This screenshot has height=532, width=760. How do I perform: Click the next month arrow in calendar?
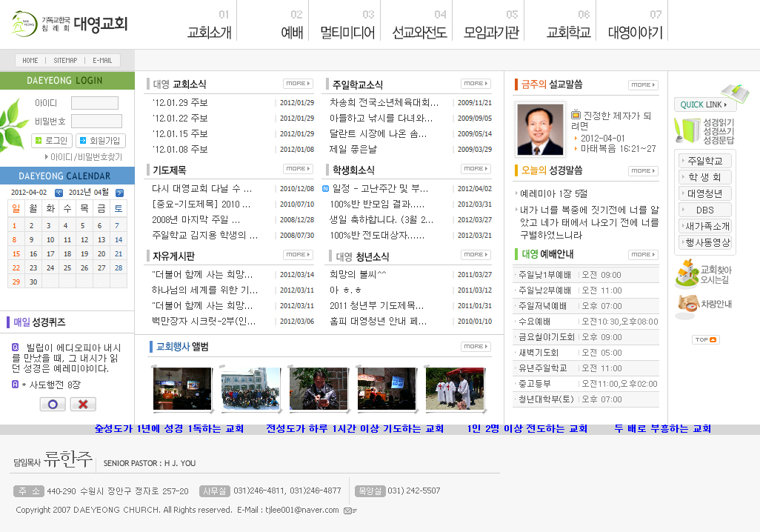[x=119, y=193]
